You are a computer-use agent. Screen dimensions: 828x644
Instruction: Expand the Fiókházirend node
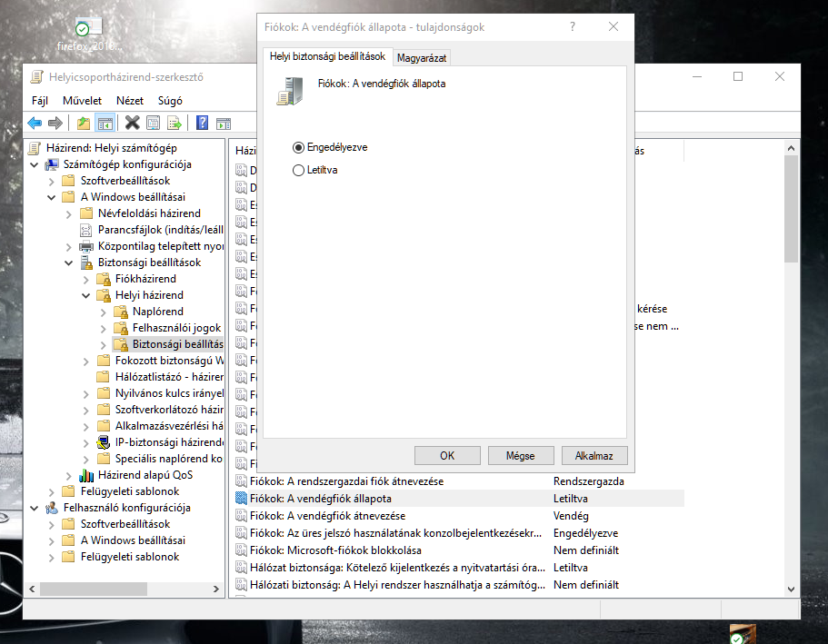point(86,279)
